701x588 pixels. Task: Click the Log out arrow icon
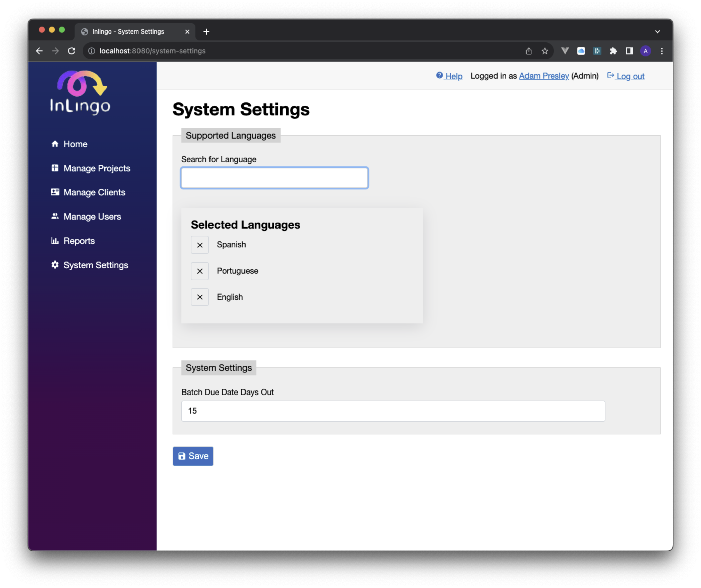(x=611, y=76)
